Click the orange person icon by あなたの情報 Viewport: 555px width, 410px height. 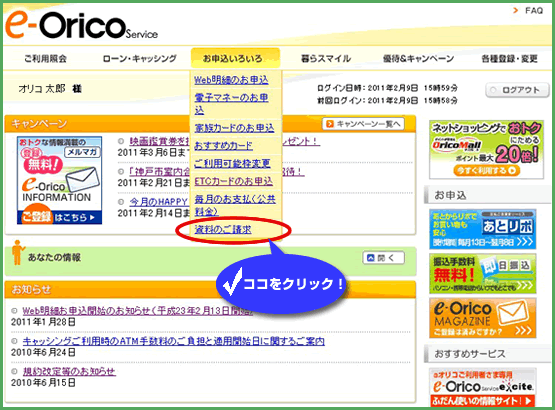[x=17, y=252]
